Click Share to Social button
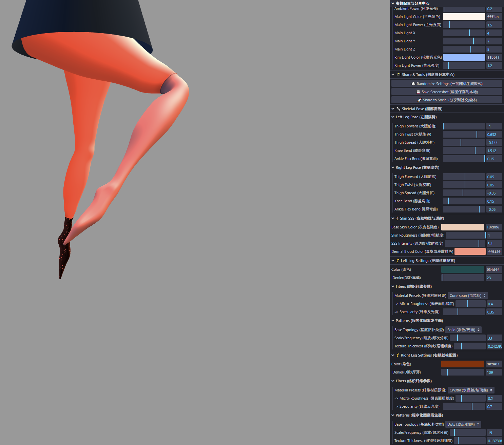504x445 pixels. coord(447,100)
